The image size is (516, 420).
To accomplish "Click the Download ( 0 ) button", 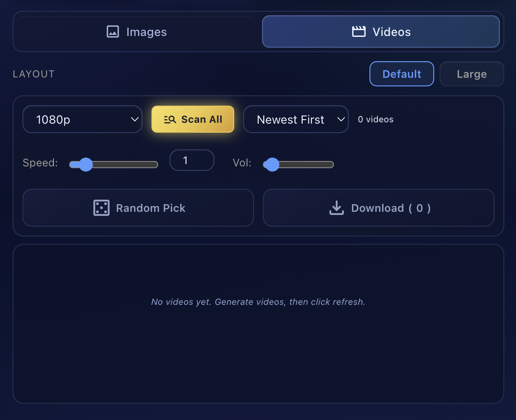I will point(378,208).
